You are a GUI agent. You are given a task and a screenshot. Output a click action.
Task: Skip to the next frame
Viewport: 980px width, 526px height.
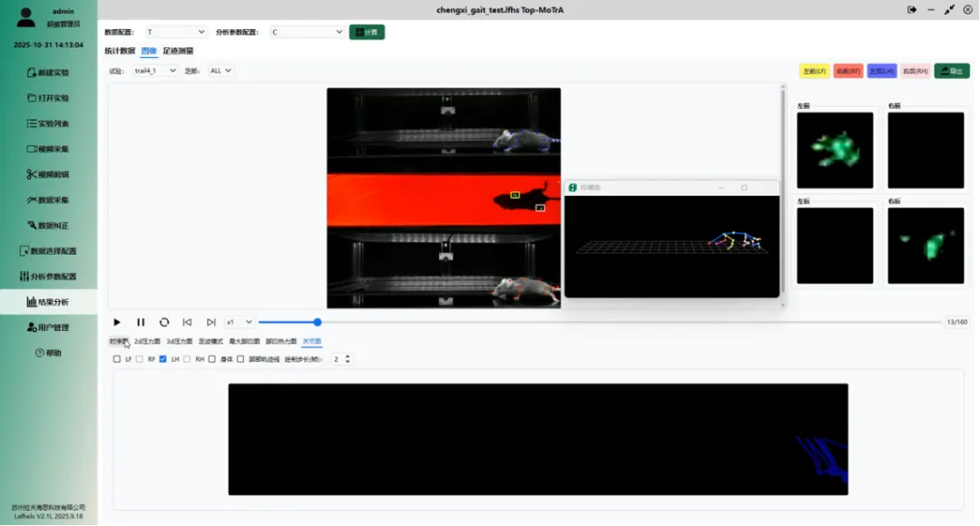click(x=211, y=322)
